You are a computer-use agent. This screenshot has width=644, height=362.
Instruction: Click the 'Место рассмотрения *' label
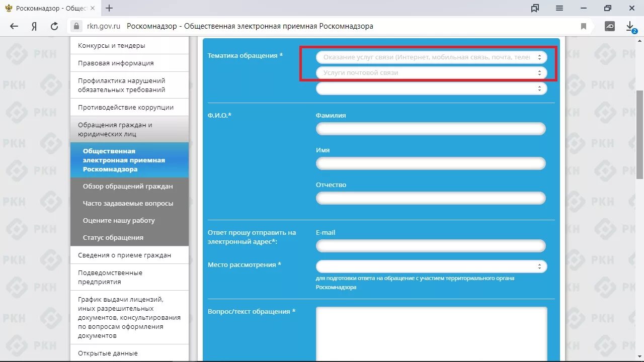click(244, 264)
